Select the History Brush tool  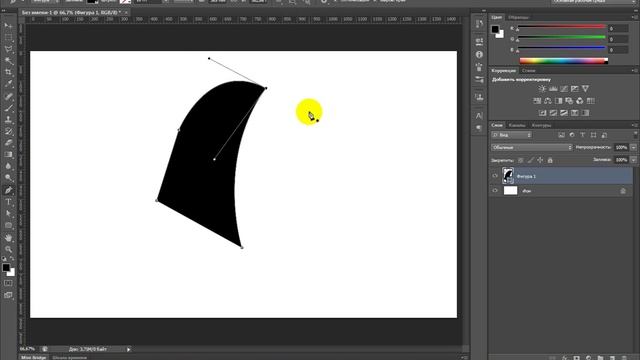click(8, 131)
